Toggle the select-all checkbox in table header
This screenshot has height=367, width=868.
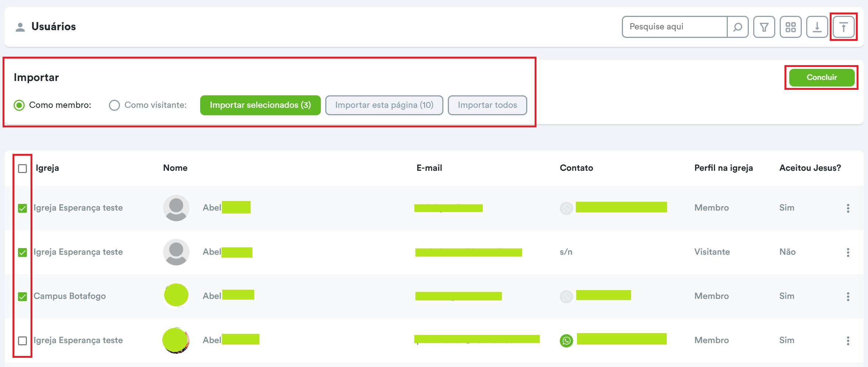click(22, 169)
